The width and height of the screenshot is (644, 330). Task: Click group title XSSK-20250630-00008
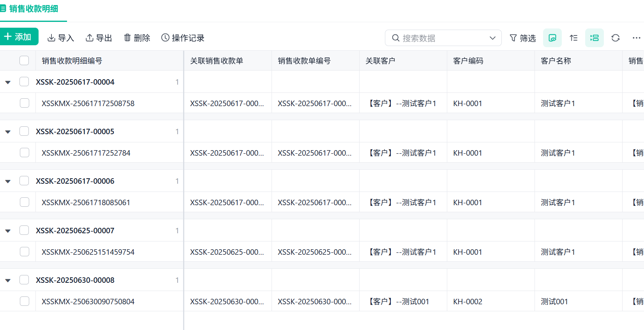tap(75, 280)
